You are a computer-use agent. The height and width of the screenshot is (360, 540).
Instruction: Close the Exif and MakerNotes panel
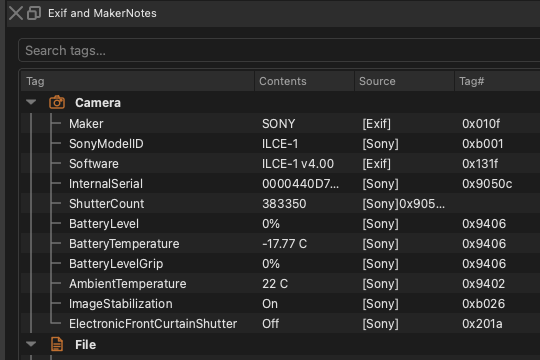(x=15, y=13)
